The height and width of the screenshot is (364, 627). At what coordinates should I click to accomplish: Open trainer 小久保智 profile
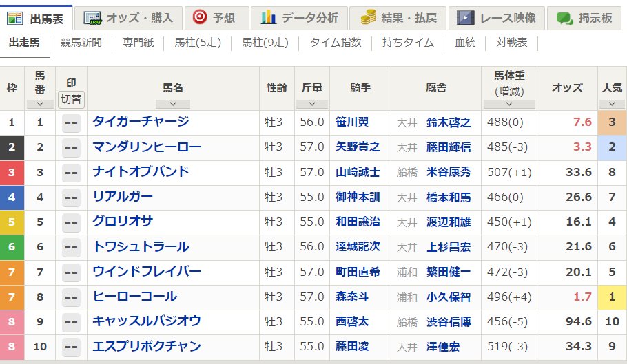click(x=449, y=297)
